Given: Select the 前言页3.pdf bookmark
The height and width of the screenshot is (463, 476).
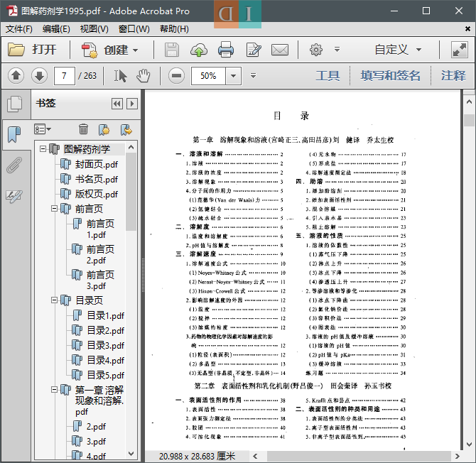Looking at the screenshot, I should pyautogui.click(x=100, y=280).
